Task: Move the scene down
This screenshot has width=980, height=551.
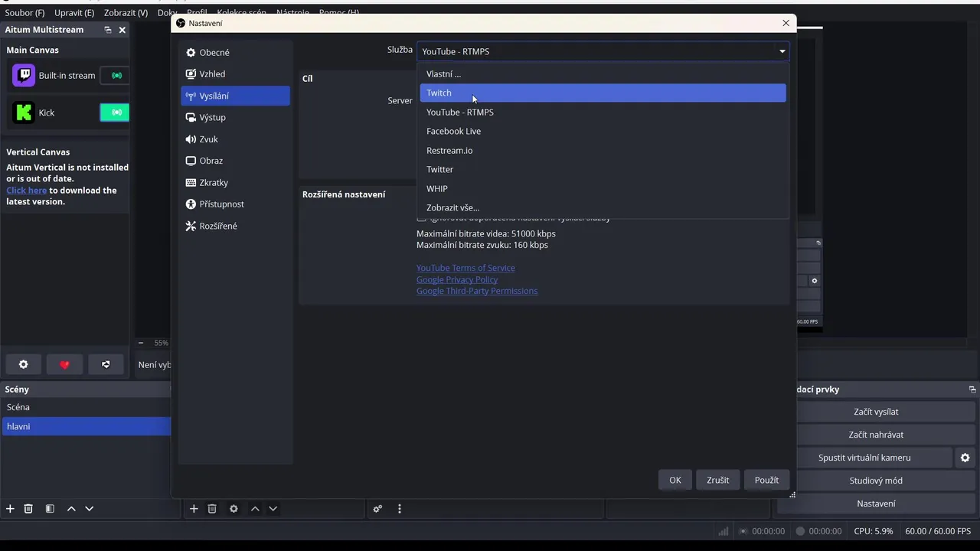Action: point(89,509)
